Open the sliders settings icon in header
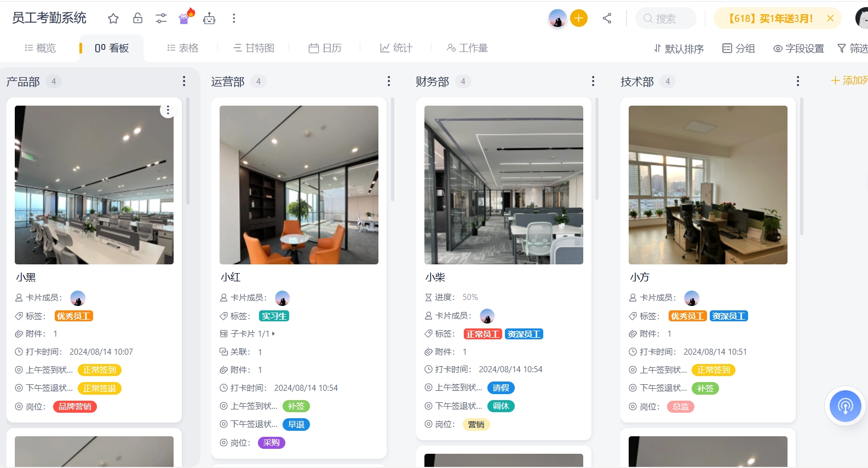 [x=161, y=19]
